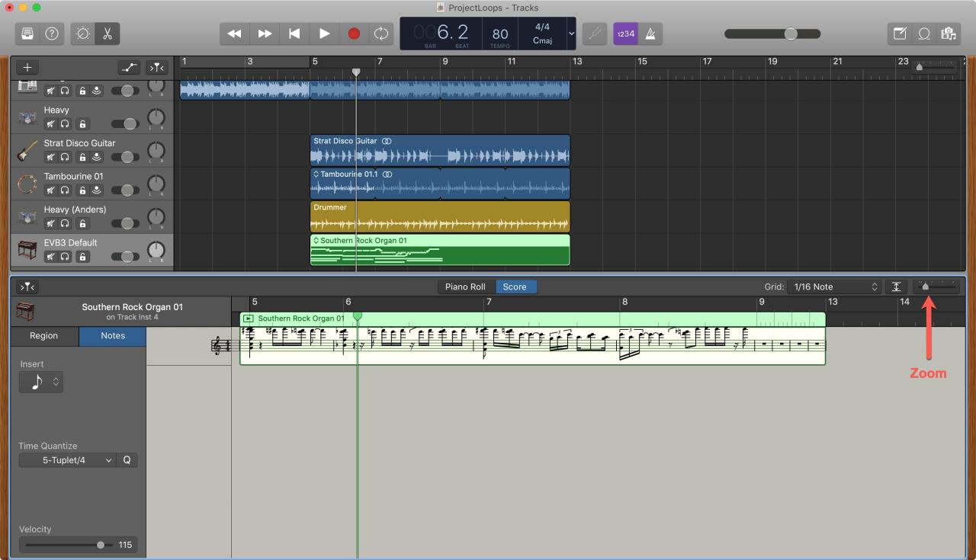Select the Region tab
The image size is (976, 560).
click(44, 335)
